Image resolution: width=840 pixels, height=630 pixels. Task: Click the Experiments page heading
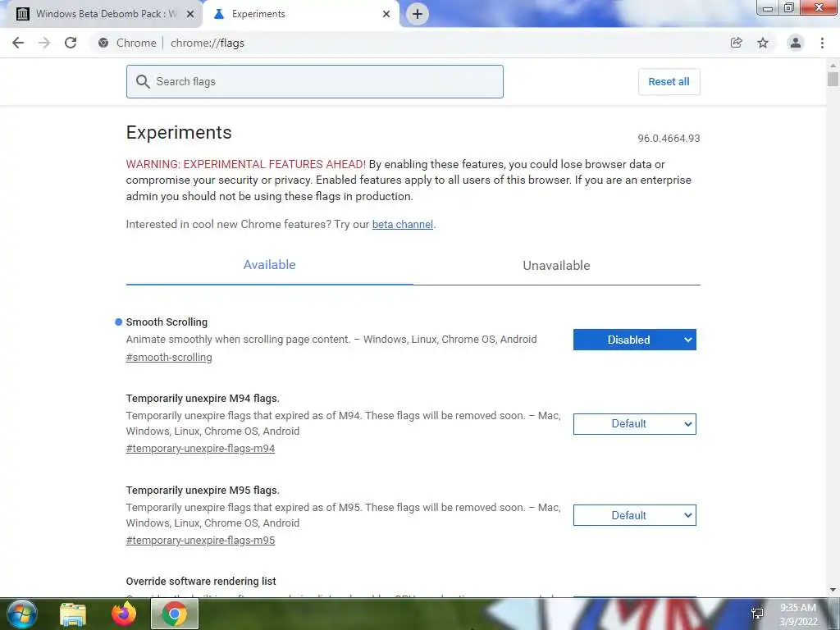pos(179,132)
